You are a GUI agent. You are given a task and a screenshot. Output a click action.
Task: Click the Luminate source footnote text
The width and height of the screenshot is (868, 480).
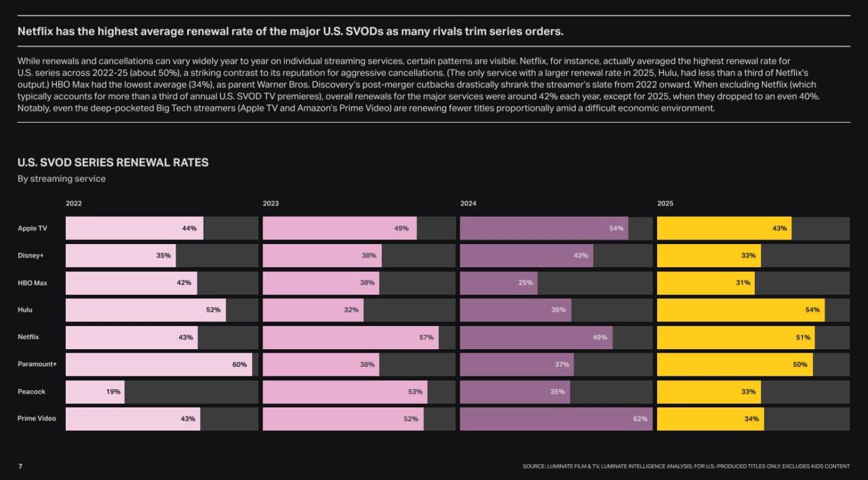pos(686,466)
